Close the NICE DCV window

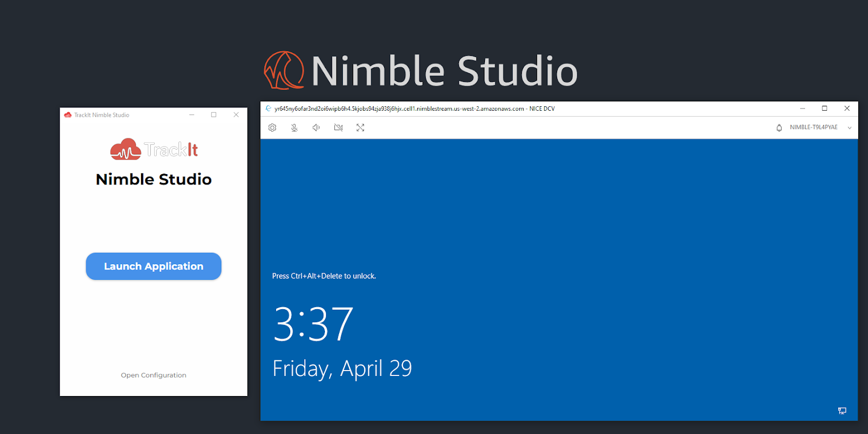(847, 108)
